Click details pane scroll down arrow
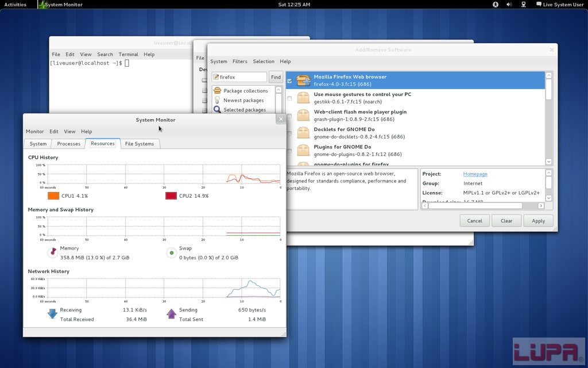Image resolution: width=588 pixels, height=368 pixels. pos(548,198)
